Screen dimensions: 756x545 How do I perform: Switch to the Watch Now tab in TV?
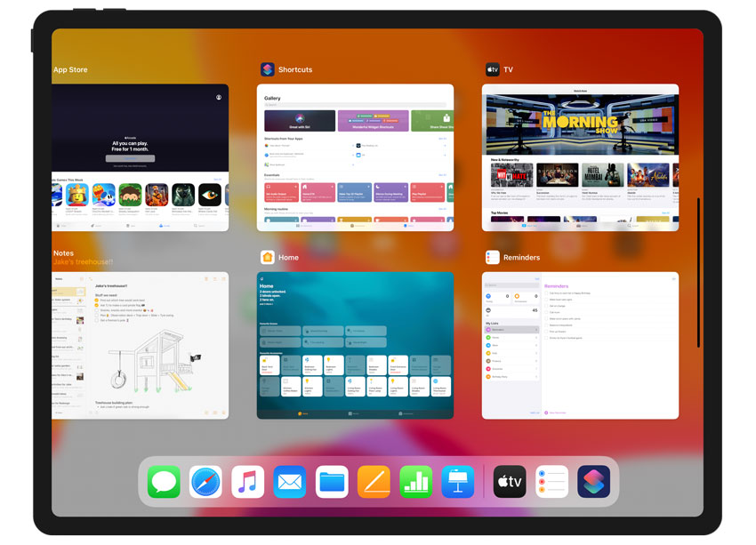click(x=529, y=226)
